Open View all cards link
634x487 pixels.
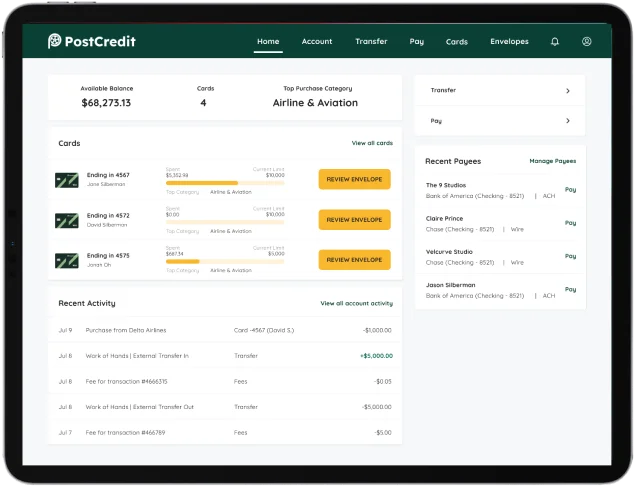coord(372,143)
